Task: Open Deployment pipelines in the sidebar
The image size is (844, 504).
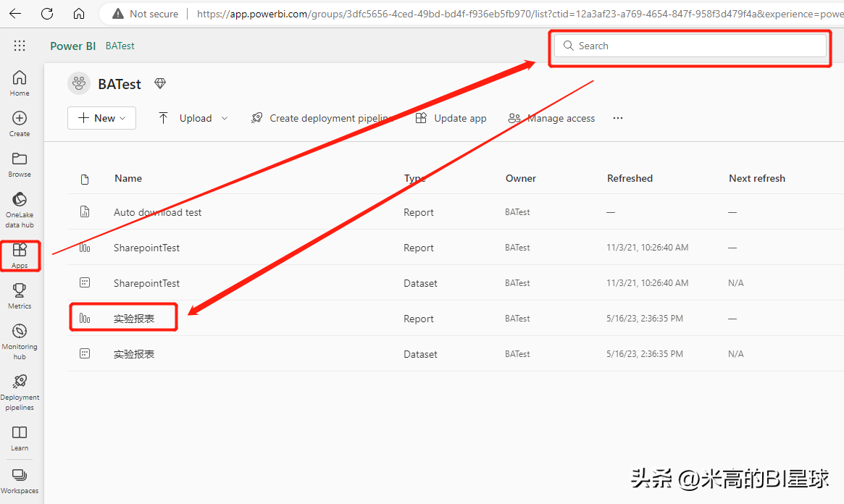Action: 20,392
